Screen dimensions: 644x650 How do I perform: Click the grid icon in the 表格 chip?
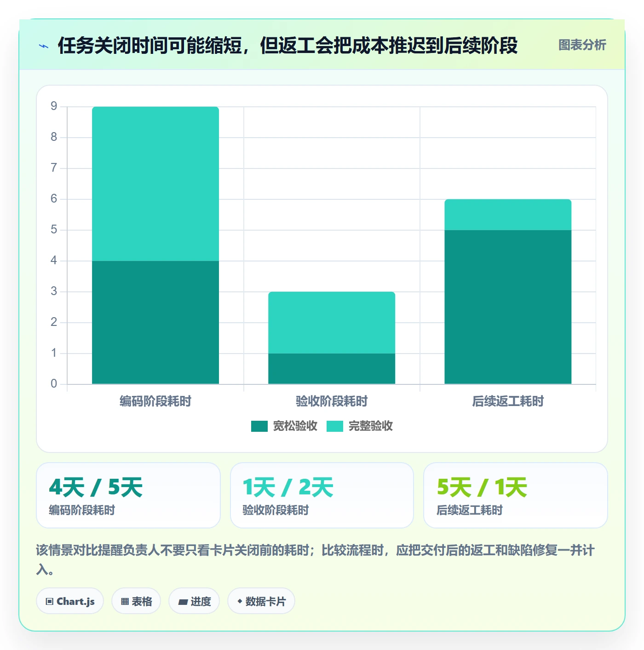click(x=125, y=601)
